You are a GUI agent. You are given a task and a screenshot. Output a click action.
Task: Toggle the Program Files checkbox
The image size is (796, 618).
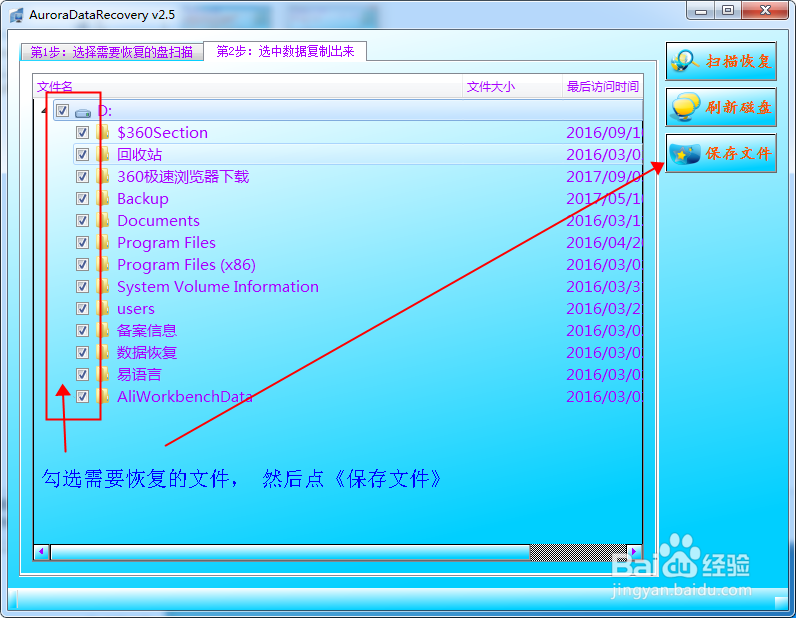coord(82,243)
